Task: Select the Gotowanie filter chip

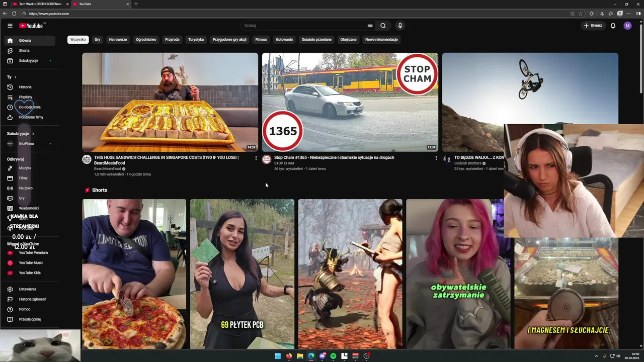Action: [x=284, y=40]
